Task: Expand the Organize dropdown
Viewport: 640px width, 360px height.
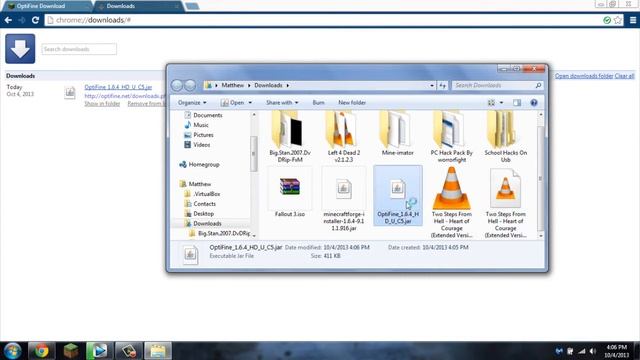Action: 192,103
